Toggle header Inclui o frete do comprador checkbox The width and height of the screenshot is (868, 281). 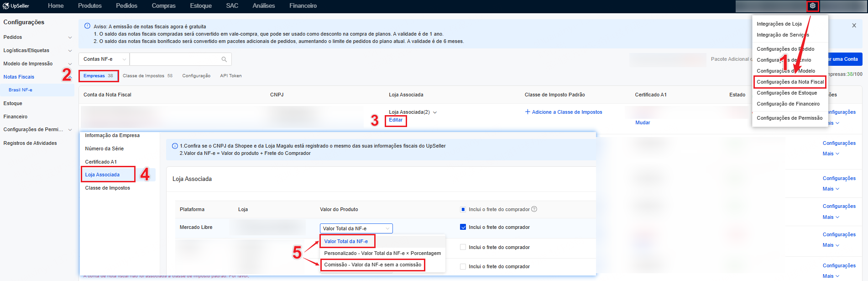[463, 210]
